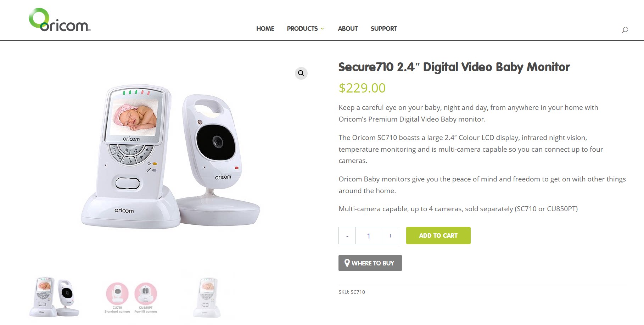Click the main baby monitor product image
644x325 pixels.
click(170, 157)
